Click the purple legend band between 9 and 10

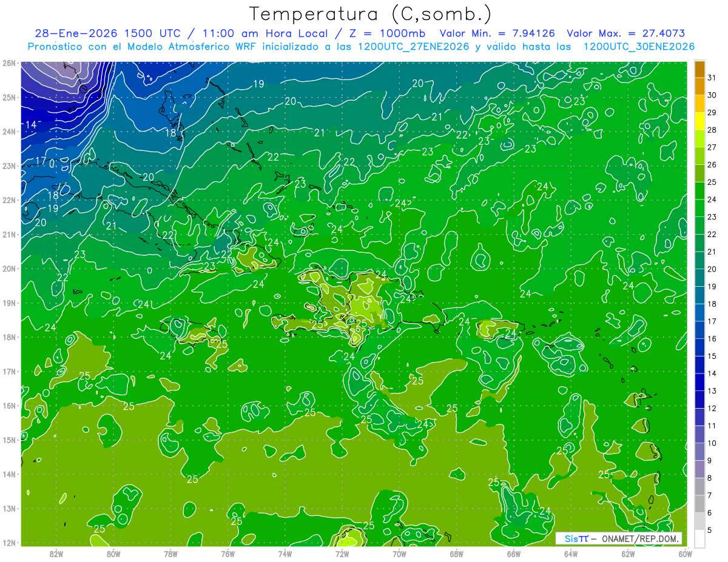point(699,452)
